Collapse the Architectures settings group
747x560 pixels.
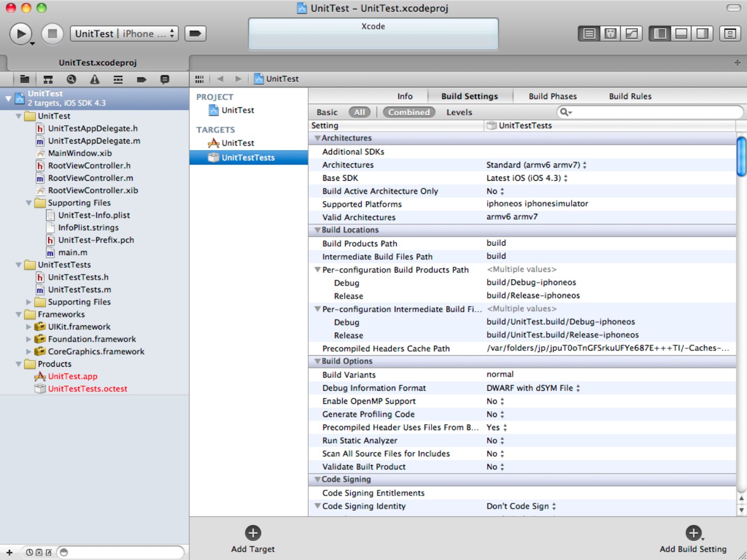[x=317, y=138]
